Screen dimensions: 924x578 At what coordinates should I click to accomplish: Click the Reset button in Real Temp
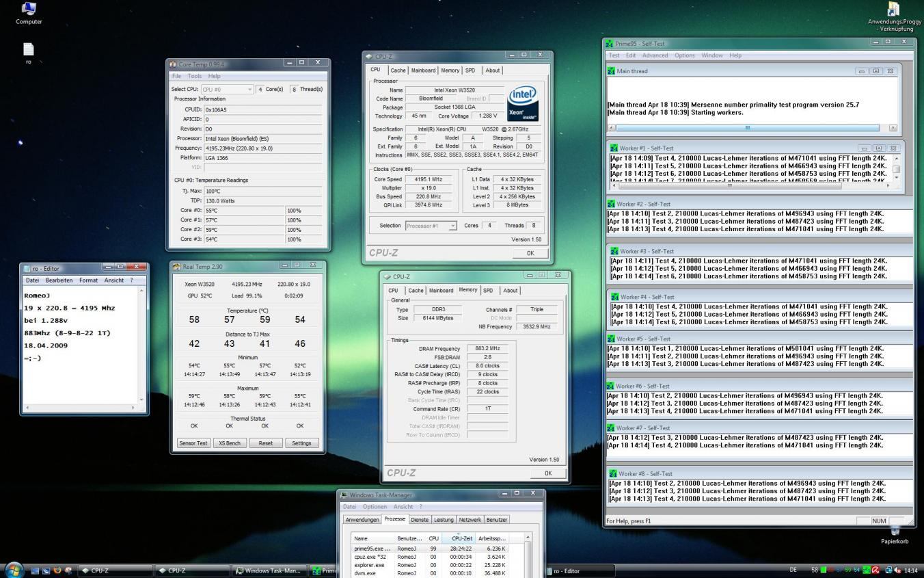pos(265,443)
